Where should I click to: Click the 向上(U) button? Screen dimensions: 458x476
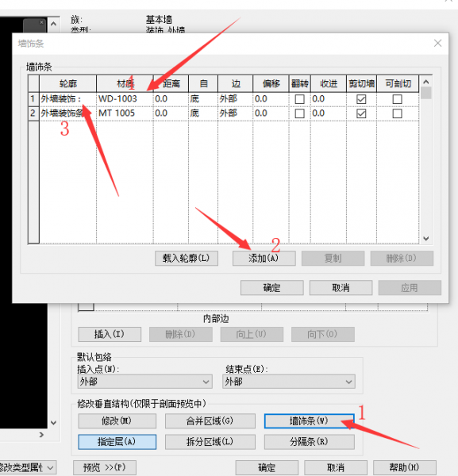(252, 334)
